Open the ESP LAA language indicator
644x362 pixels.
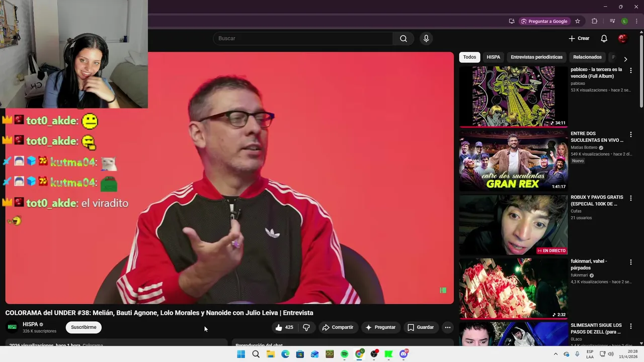[x=590, y=354]
